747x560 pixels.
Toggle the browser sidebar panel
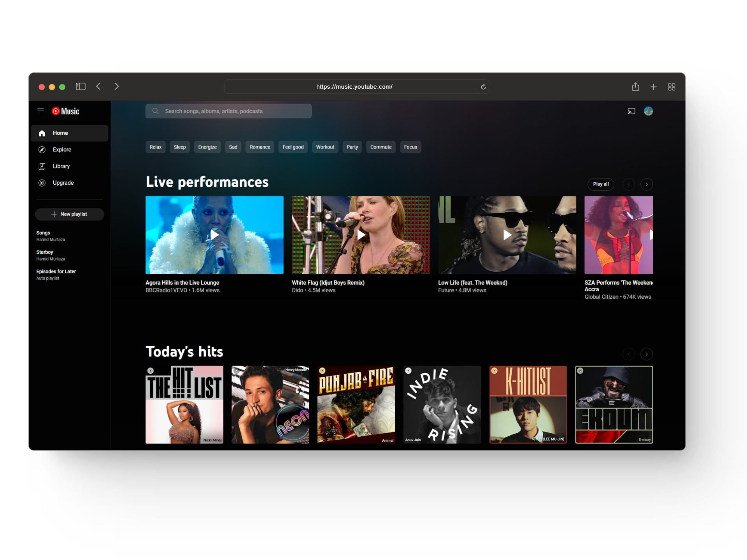click(81, 86)
